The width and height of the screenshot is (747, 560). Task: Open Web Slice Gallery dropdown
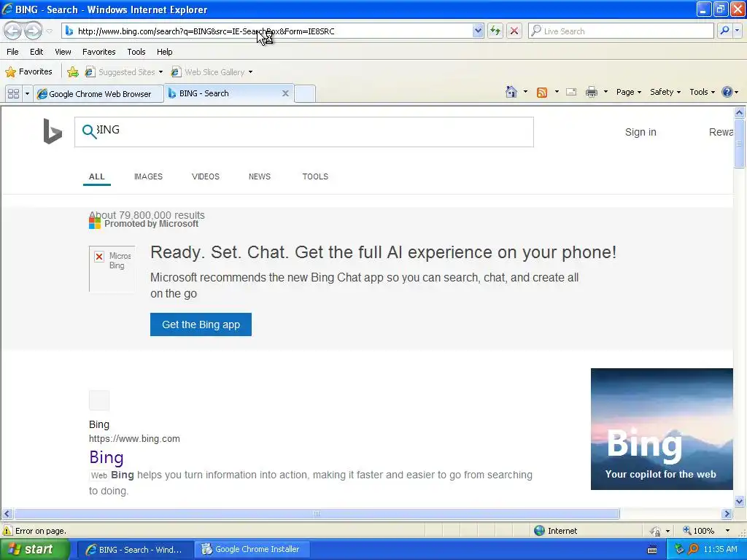[x=212, y=72]
